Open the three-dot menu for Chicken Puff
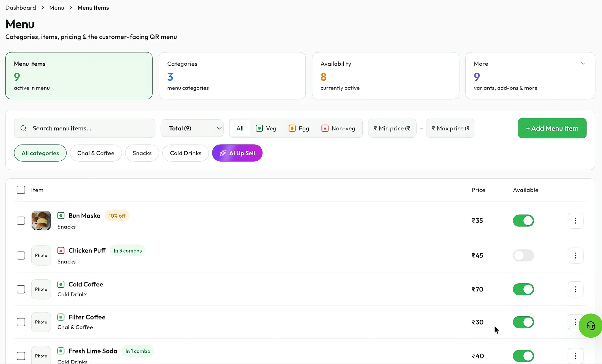 coord(575,255)
